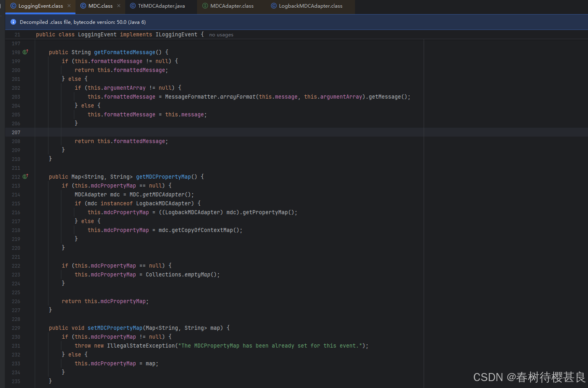This screenshot has width=588, height=388.
Task: Open the MDC.class editor tab
Action: coord(101,6)
